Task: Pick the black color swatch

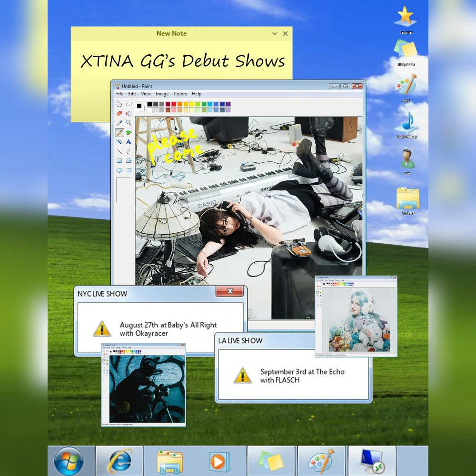Action: click(149, 104)
